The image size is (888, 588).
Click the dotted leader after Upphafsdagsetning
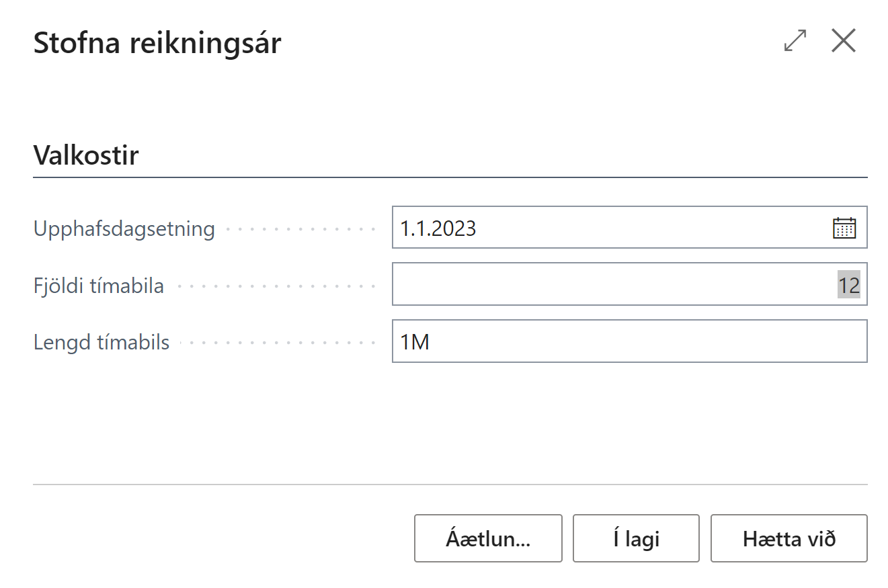tap(300, 230)
